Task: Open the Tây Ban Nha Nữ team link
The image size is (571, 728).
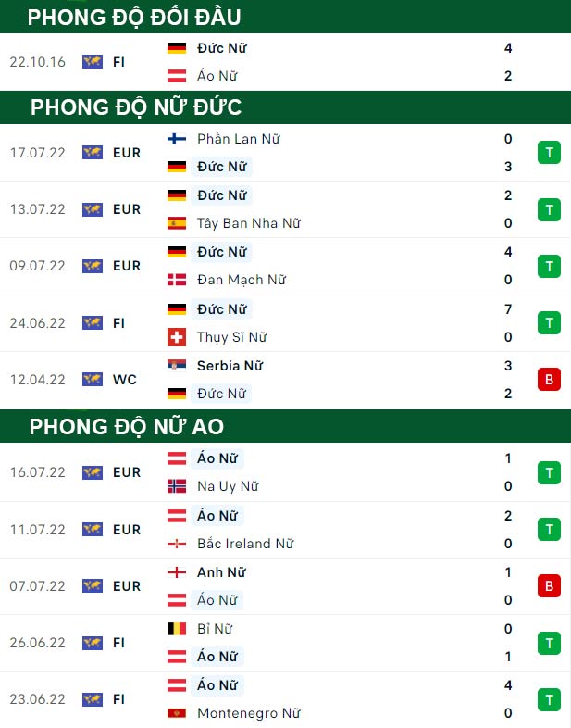Action: (249, 223)
